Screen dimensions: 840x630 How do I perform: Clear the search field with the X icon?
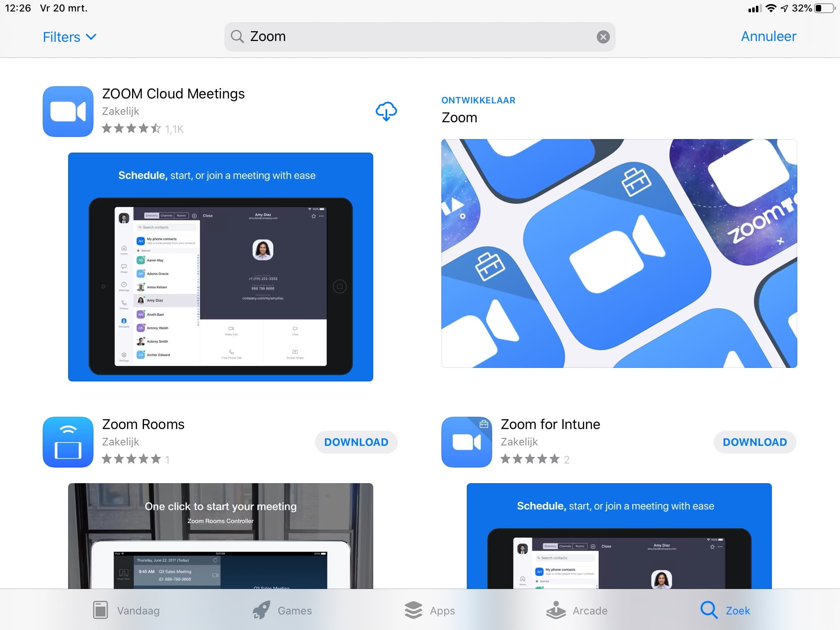click(603, 37)
